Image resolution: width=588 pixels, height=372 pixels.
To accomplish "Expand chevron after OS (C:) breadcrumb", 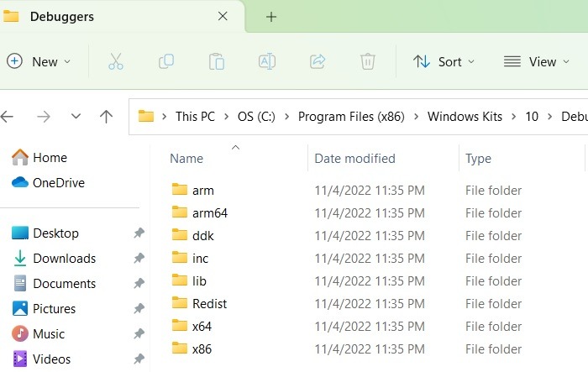I will pyautogui.click(x=287, y=117).
